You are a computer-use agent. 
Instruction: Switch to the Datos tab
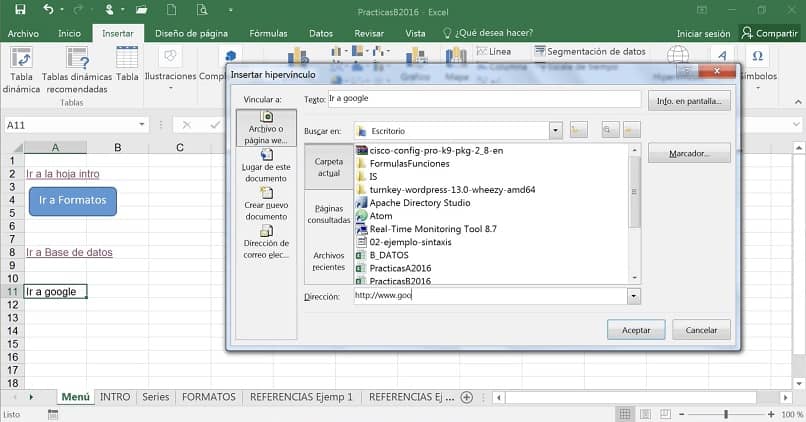pos(321,33)
